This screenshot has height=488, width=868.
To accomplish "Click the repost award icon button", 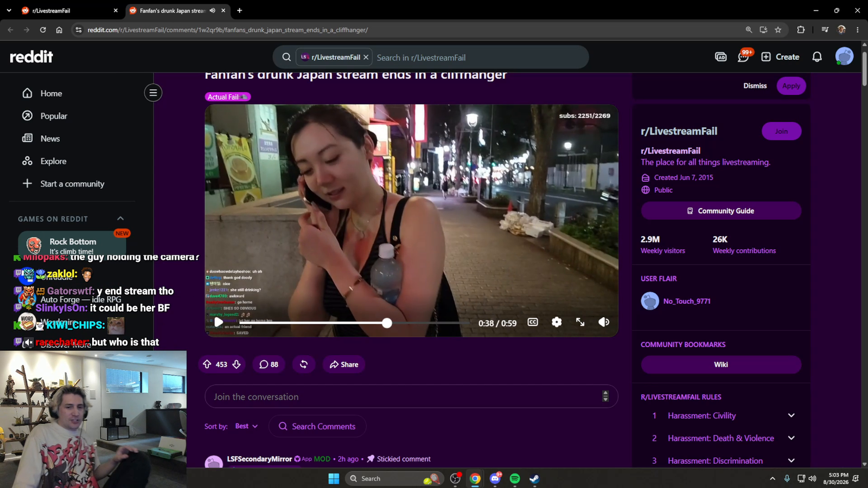I will 304,364.
